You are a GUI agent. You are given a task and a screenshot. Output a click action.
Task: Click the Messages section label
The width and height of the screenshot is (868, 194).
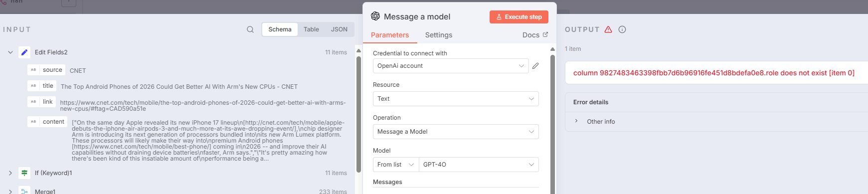387,182
